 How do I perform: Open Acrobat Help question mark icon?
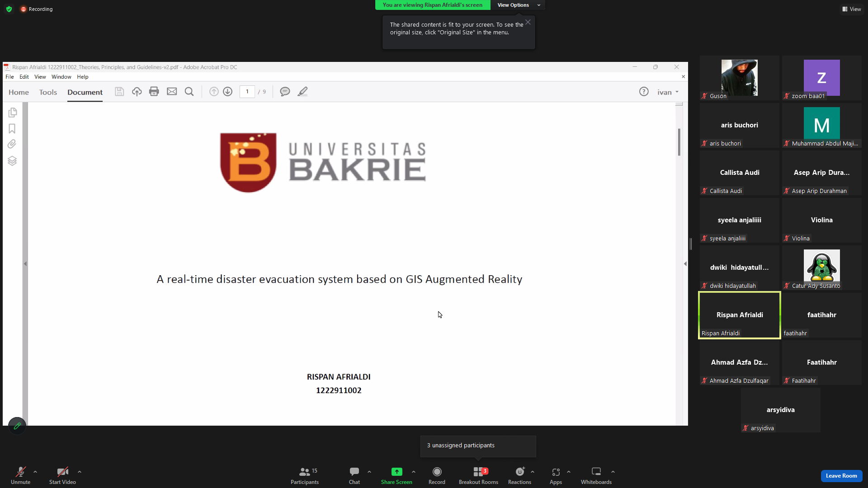click(x=644, y=92)
